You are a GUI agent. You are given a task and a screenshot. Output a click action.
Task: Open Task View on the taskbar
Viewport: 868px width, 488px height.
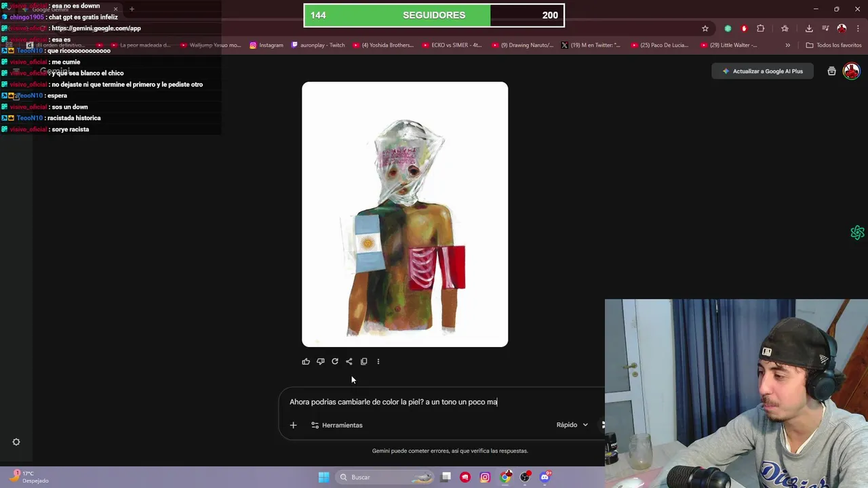coord(446,477)
